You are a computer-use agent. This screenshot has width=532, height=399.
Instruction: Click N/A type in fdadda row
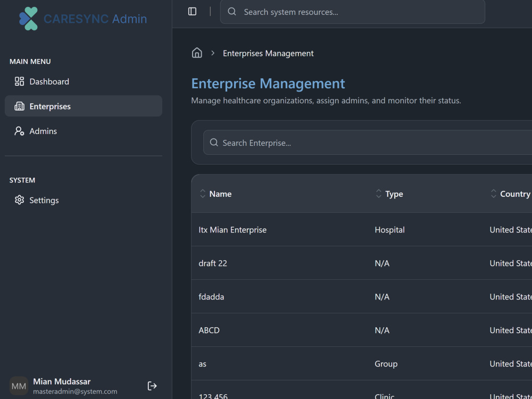click(x=382, y=297)
